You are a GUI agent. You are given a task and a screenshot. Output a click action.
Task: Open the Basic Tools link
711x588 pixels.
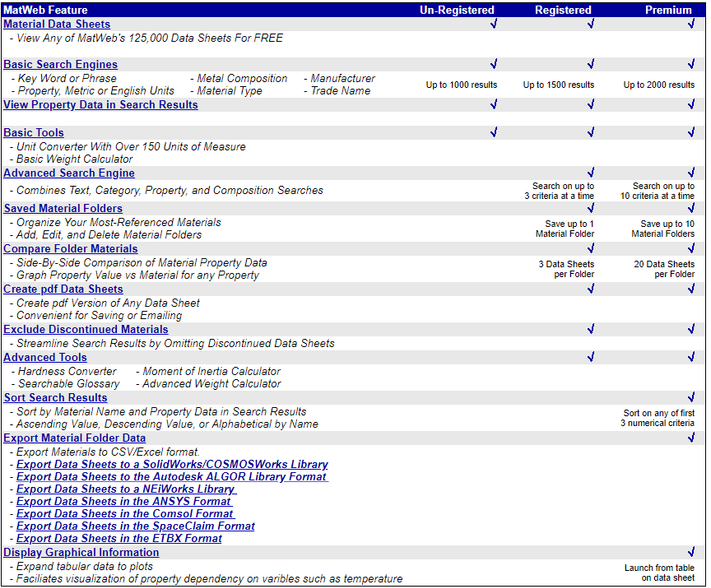pos(34,133)
